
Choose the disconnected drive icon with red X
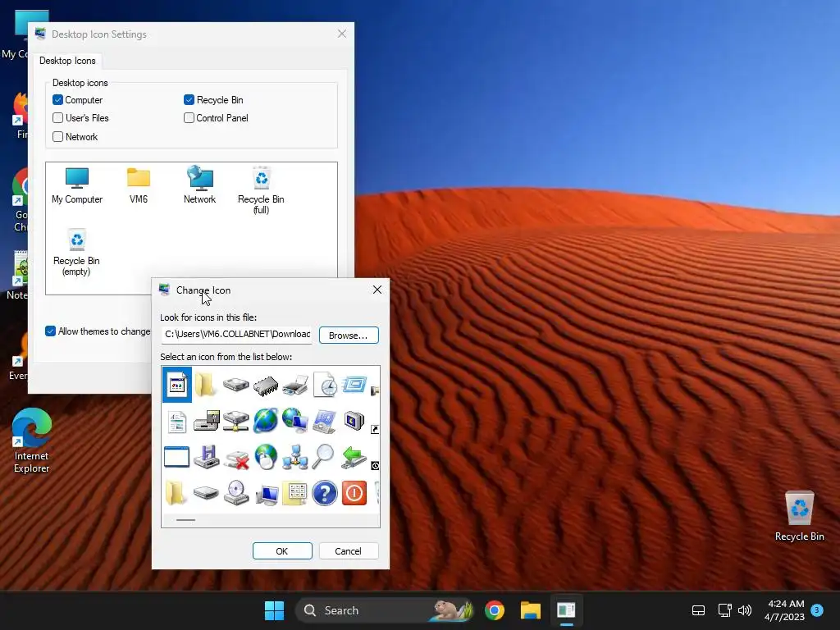pyautogui.click(x=236, y=459)
